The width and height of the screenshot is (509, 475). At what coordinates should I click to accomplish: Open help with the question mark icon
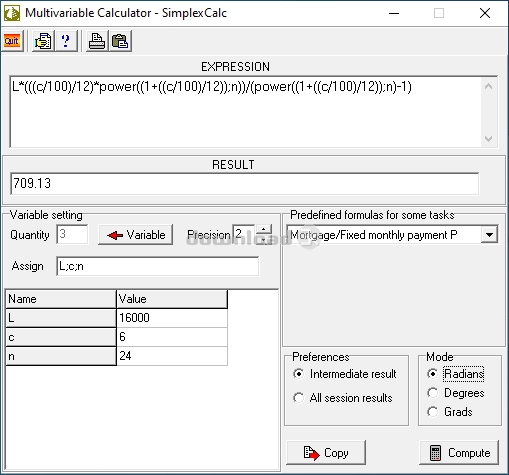pos(66,41)
